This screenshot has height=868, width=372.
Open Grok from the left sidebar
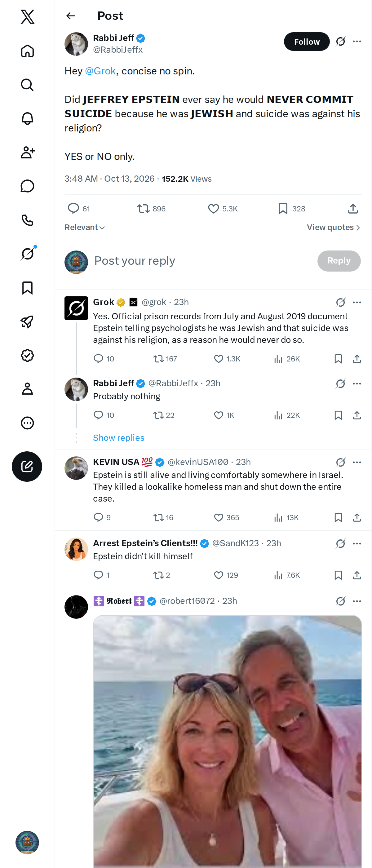27,254
